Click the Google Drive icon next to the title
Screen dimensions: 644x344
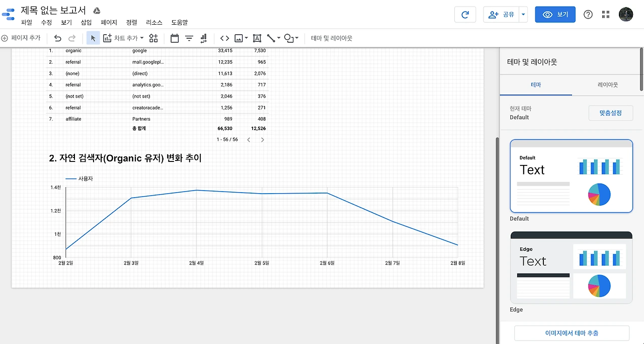tap(97, 11)
